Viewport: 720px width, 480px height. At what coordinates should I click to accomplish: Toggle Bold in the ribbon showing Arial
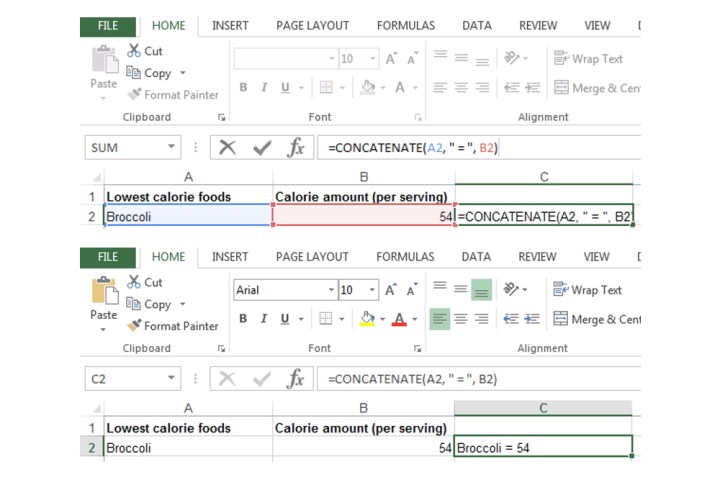[x=244, y=320]
